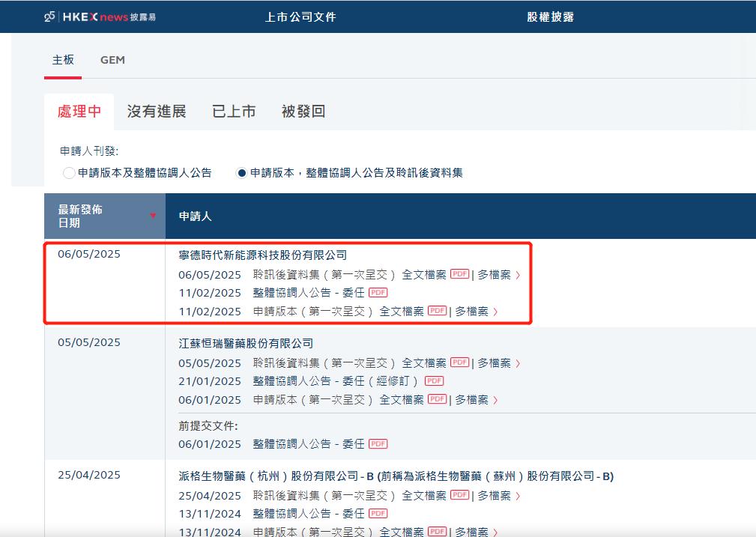Sort by 最新發佈日期 arrow
Image resolution: width=756 pixels, height=537 pixels.
point(153,216)
